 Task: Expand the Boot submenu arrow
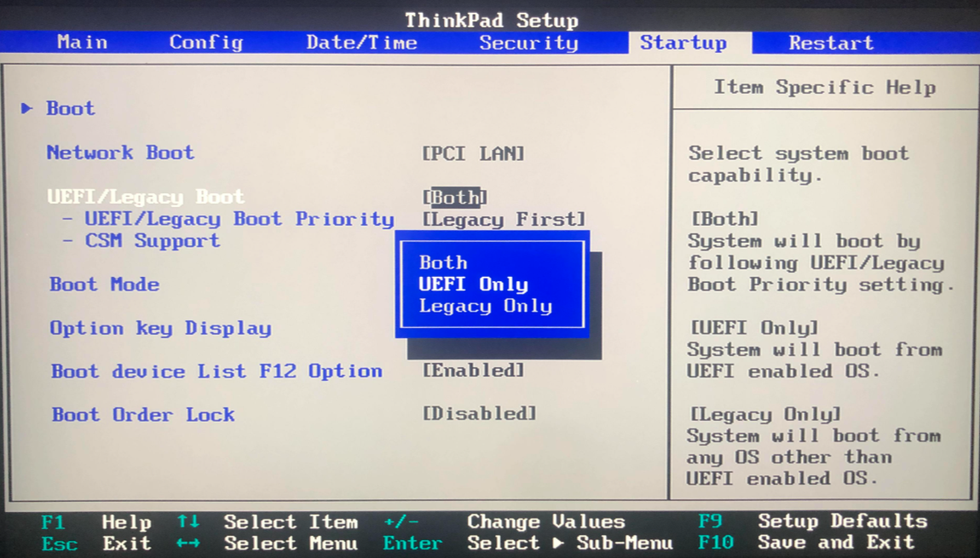click(x=26, y=108)
